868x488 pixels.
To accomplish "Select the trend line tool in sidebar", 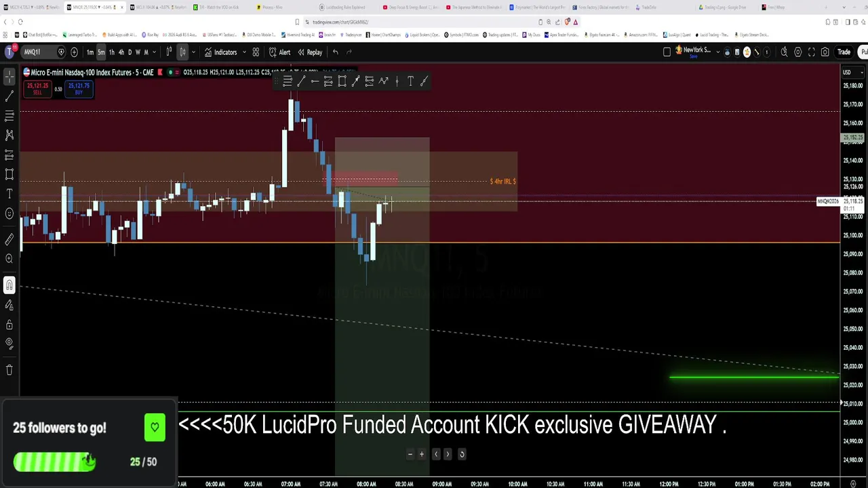I will (9, 97).
